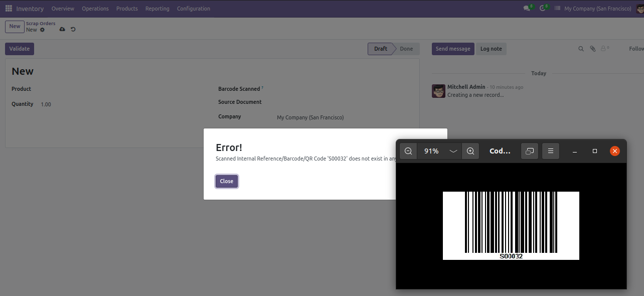Click the Follow button
644x296 pixels.
pyautogui.click(x=636, y=49)
